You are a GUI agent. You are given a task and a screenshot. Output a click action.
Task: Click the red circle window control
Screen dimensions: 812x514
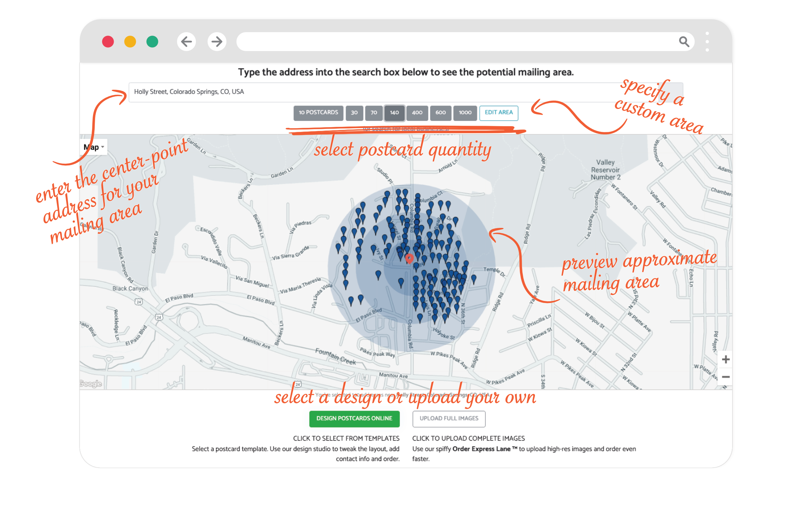click(108, 42)
